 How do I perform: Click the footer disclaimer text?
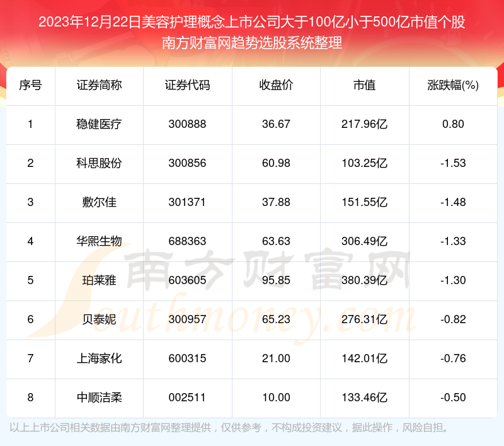(x=229, y=428)
